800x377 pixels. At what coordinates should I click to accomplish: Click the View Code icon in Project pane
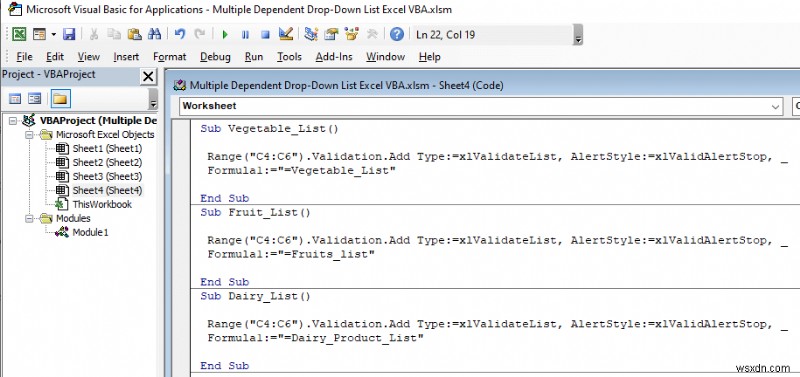point(15,98)
